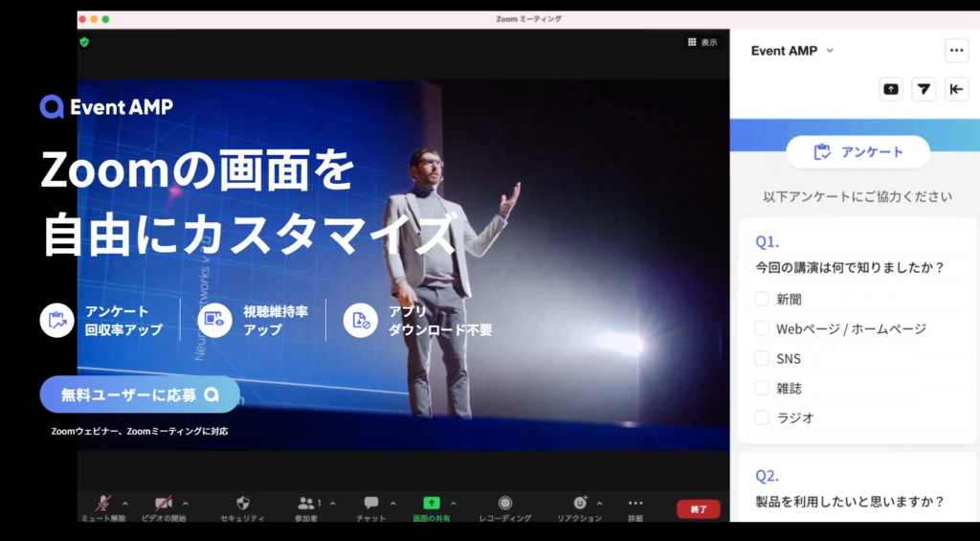Collapse Event AMP panel with arrow icon

coord(956,89)
